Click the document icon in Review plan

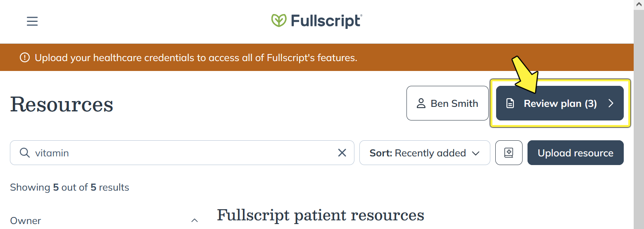click(x=510, y=104)
